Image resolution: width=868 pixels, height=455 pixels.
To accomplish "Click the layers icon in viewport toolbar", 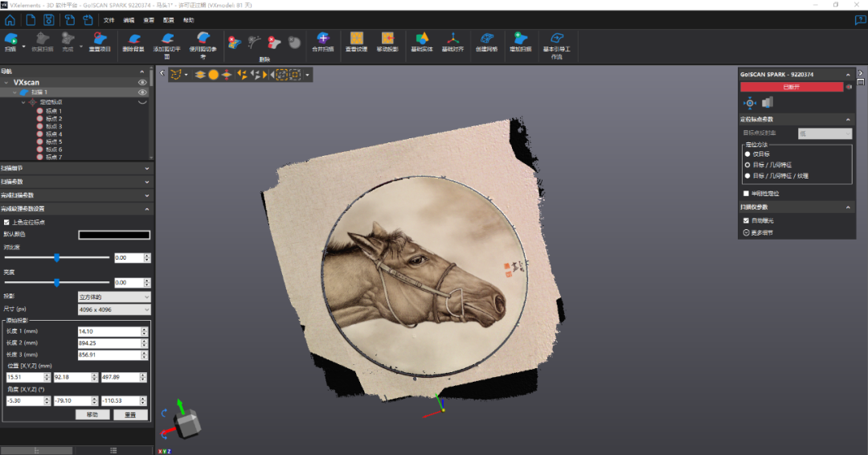I will coord(200,75).
